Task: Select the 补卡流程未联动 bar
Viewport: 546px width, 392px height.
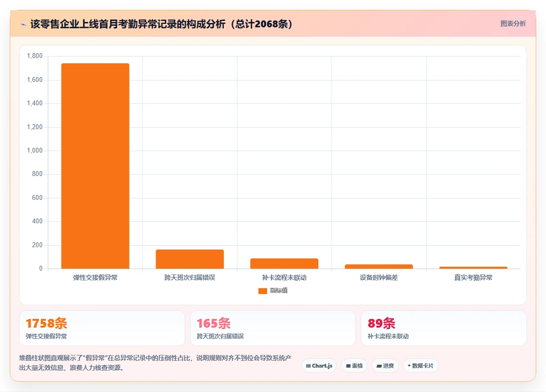Action: pyautogui.click(x=284, y=264)
